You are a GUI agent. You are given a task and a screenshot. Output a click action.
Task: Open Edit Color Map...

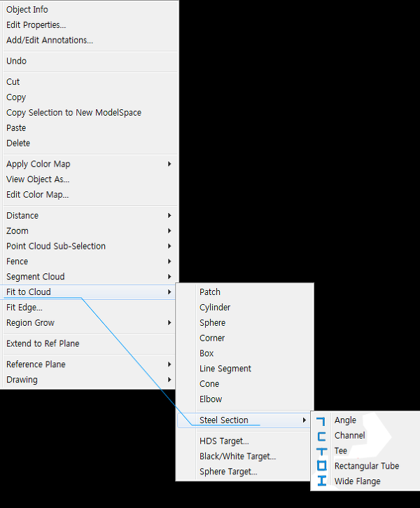pos(38,195)
